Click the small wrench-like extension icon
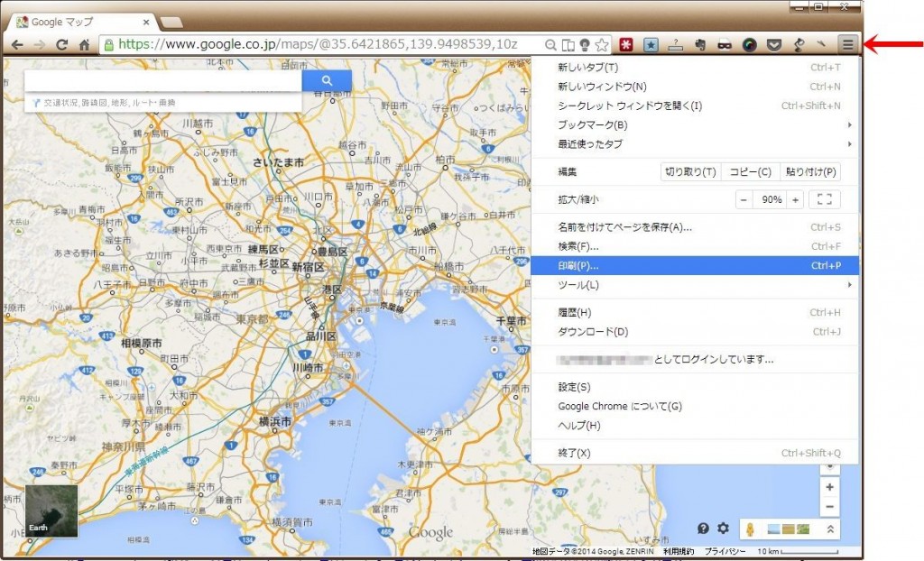This screenshot has height=561, width=924. [822, 45]
